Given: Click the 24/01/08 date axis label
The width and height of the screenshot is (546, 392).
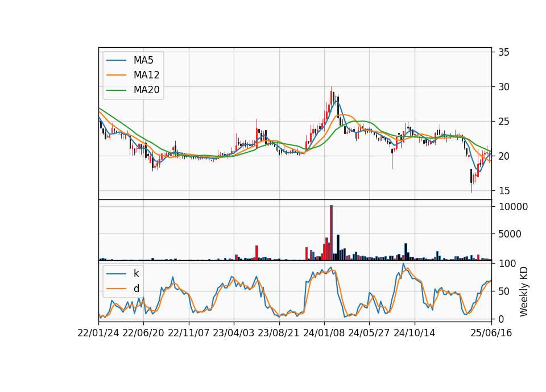Looking at the screenshot, I should pyautogui.click(x=324, y=333).
